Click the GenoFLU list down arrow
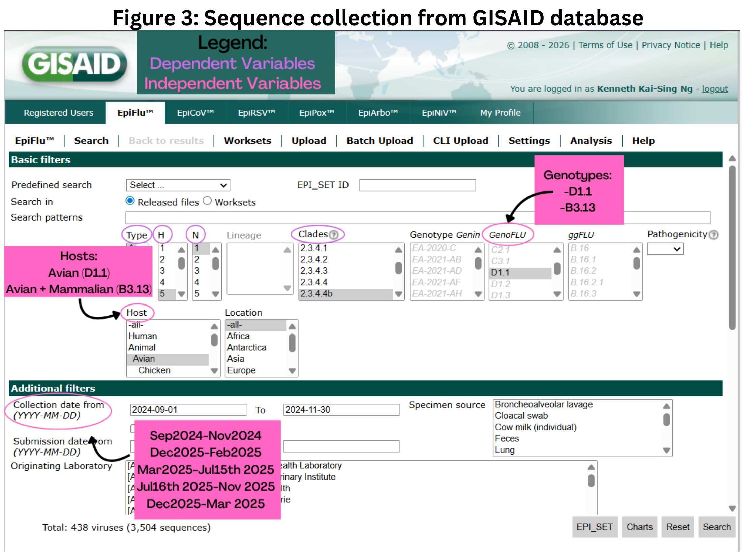Screen dimensions: 756x552 557,294
